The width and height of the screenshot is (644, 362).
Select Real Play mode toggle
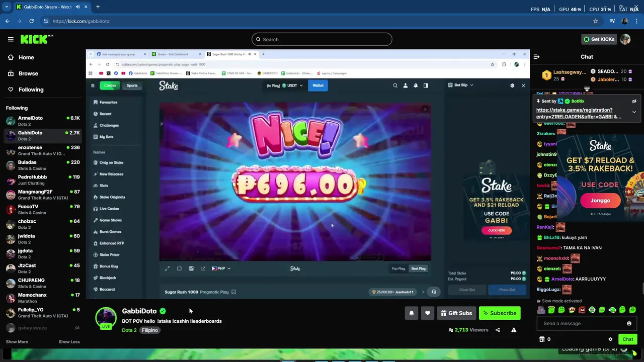(x=419, y=268)
